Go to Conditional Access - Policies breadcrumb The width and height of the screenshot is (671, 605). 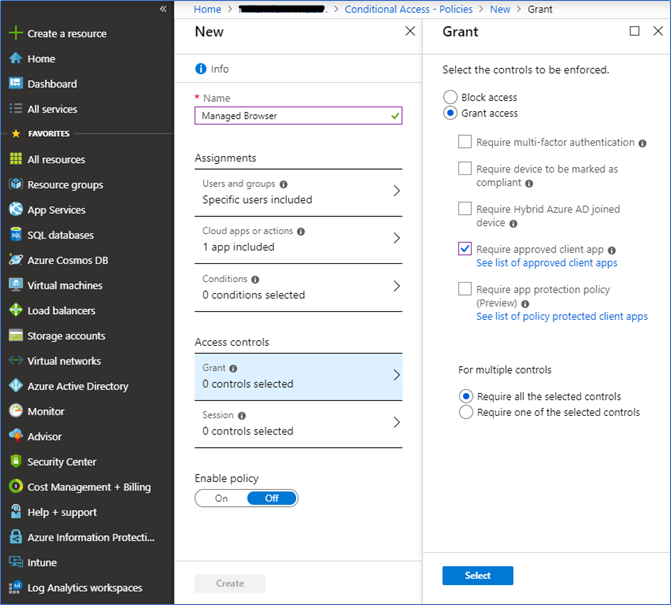coord(408,9)
